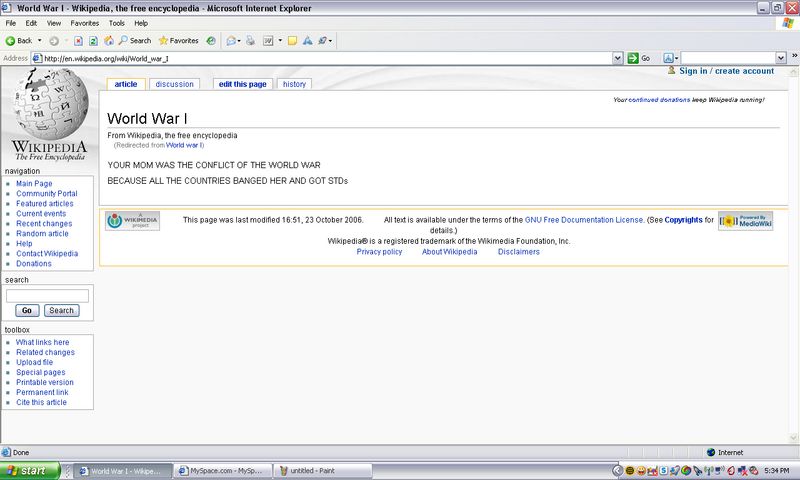
Task: Open the Special pages link
Action: [x=40, y=372]
